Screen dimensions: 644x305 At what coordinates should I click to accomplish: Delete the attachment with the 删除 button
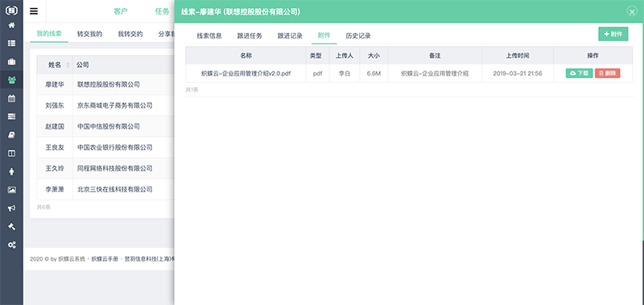[608, 73]
